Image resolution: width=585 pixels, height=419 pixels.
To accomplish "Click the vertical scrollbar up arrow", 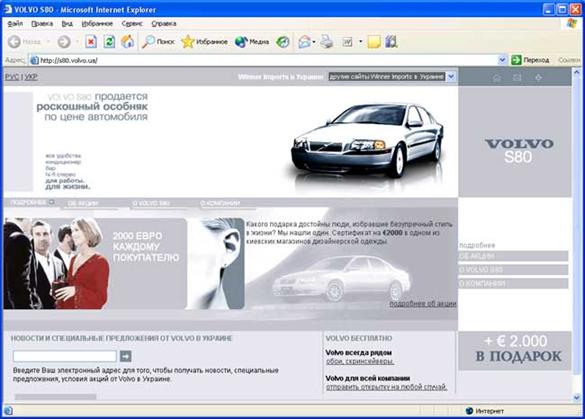I will (576, 72).
